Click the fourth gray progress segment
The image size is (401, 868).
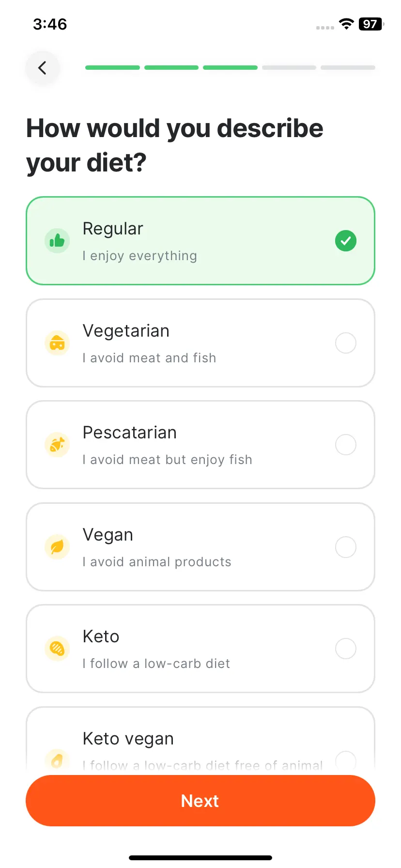pyautogui.click(x=289, y=68)
